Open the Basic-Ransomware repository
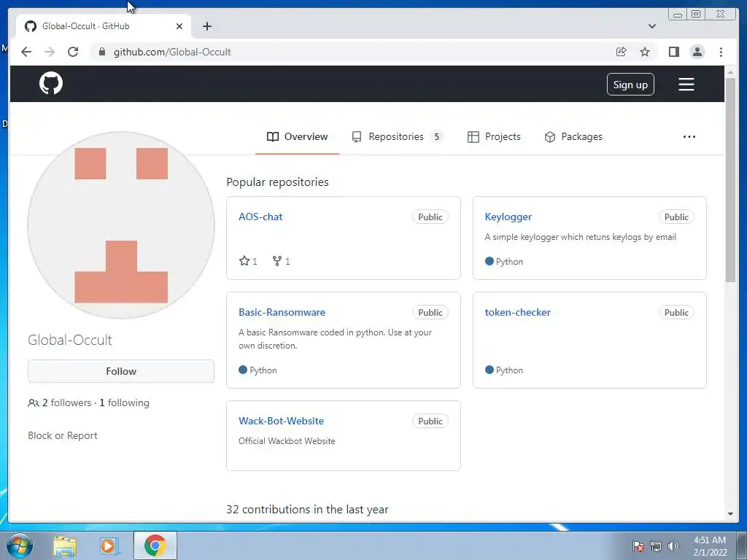The image size is (747, 560). click(282, 312)
